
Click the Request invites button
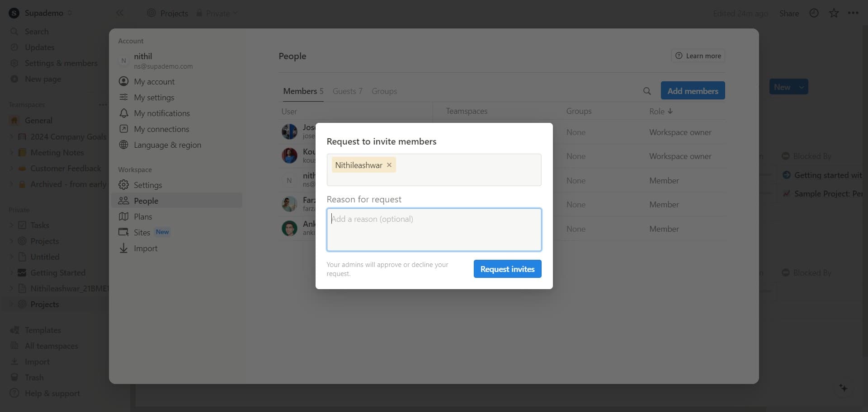click(507, 269)
